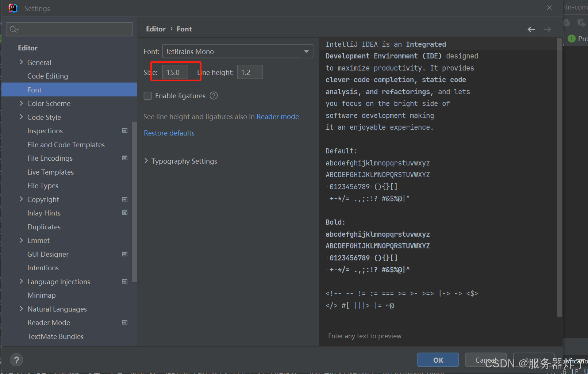588x374 pixels.
Task: Click the forward navigation arrow icon
Action: (547, 29)
